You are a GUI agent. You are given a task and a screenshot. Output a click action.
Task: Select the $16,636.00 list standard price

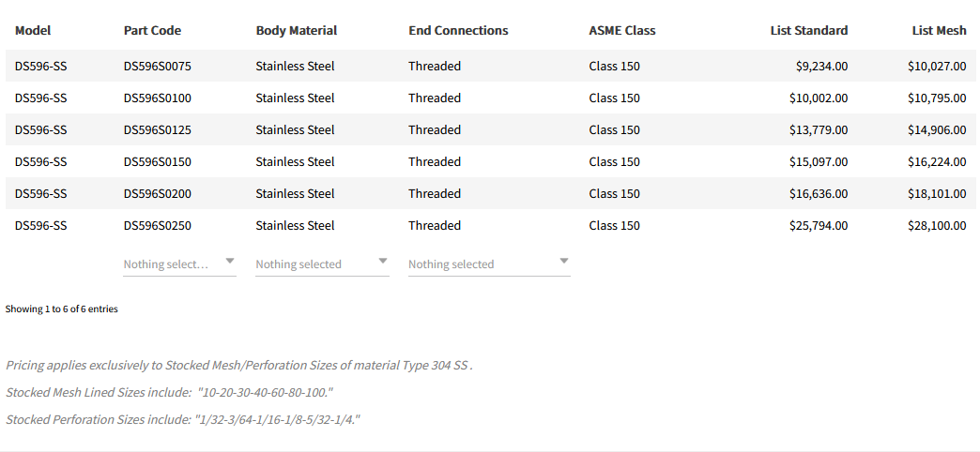click(x=818, y=193)
